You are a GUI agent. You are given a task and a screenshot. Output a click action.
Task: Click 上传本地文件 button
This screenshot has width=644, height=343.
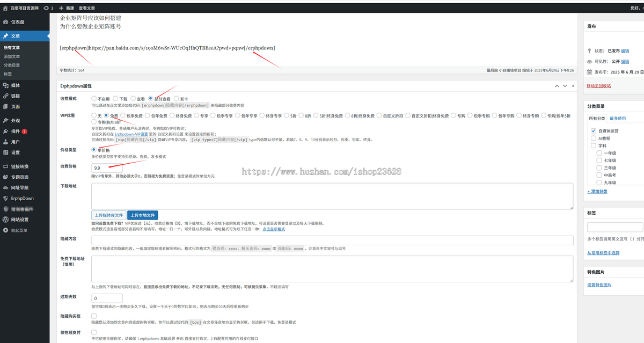(143, 215)
